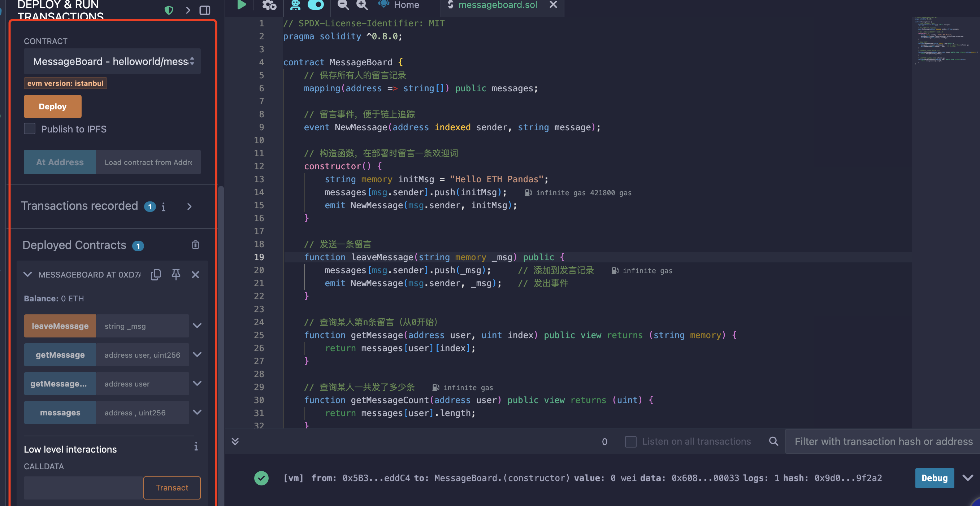This screenshot has width=980, height=506.
Task: Click the Deployed Contracts badge count
Action: click(138, 246)
